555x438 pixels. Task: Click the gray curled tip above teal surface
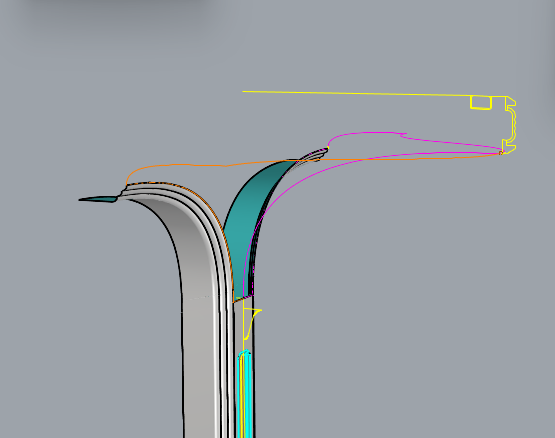click(x=315, y=154)
